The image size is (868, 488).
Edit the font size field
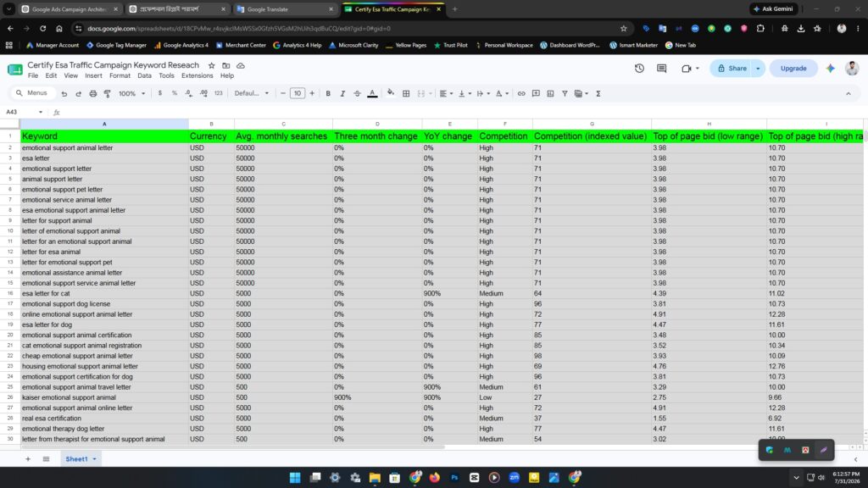[x=298, y=93]
